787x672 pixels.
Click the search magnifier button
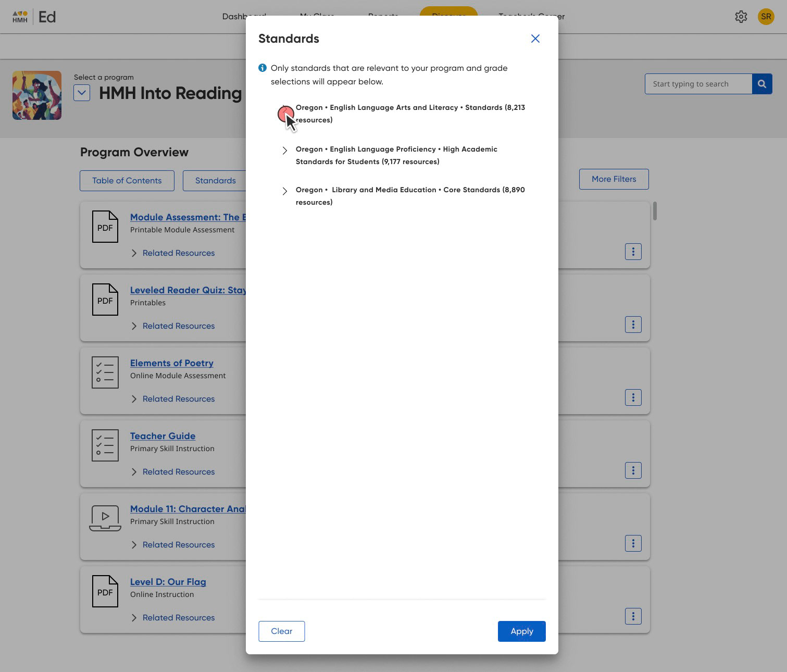point(762,84)
